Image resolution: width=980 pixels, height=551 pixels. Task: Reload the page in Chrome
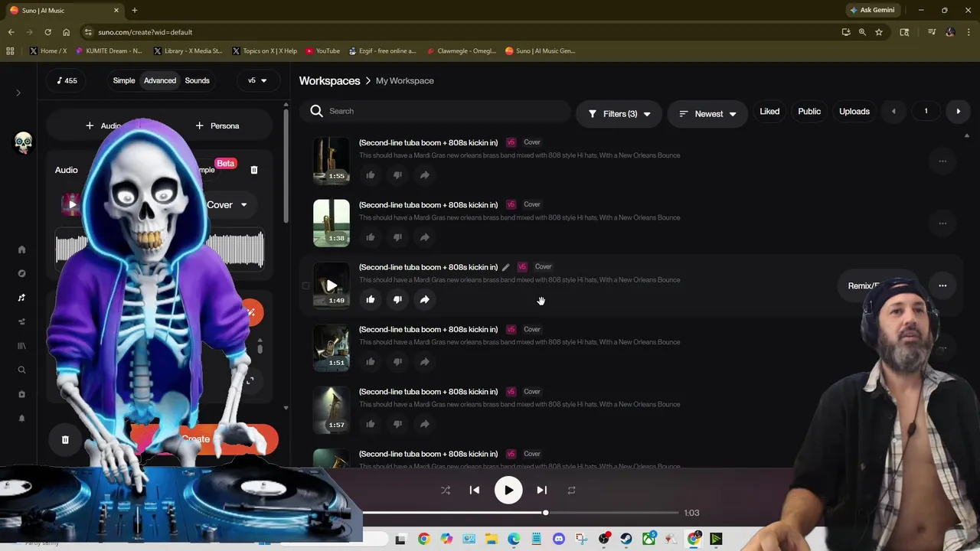[x=47, y=32]
